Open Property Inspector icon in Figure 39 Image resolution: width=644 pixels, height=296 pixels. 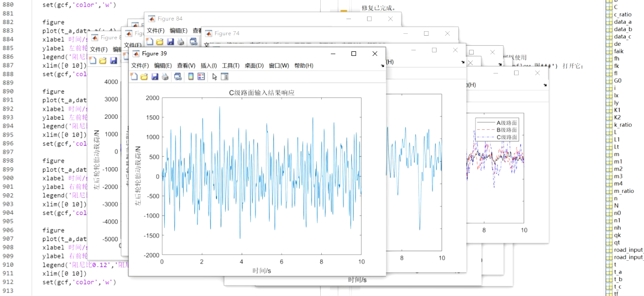[225, 77]
